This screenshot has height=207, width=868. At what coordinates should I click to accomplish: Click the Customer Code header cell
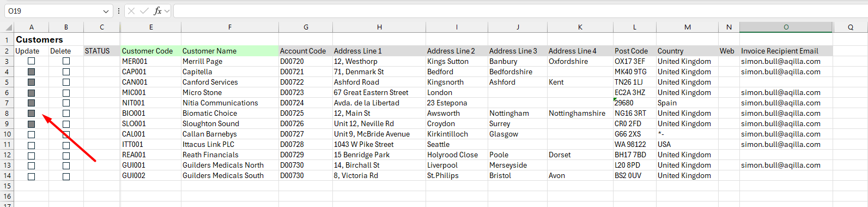pos(151,51)
